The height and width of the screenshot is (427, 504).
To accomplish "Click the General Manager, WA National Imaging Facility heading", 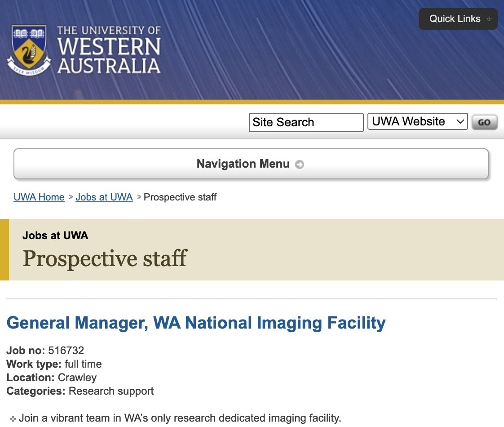I will click(x=196, y=323).
